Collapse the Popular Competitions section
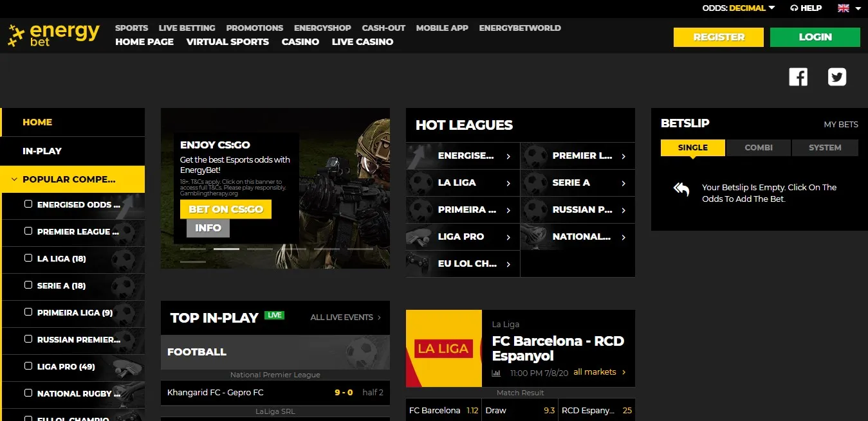The image size is (868, 421). pos(73,179)
